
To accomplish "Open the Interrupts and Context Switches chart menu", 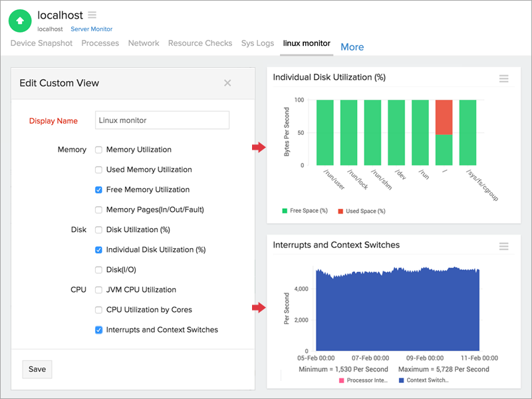I will point(504,245).
